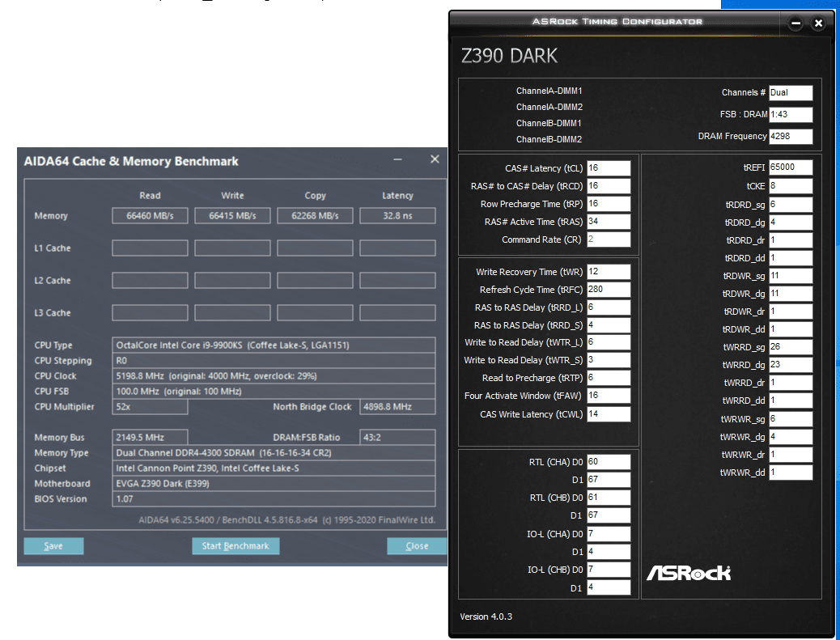Select the tWRRD_dg value field
Viewport: 840px width, 640px height.
point(791,365)
